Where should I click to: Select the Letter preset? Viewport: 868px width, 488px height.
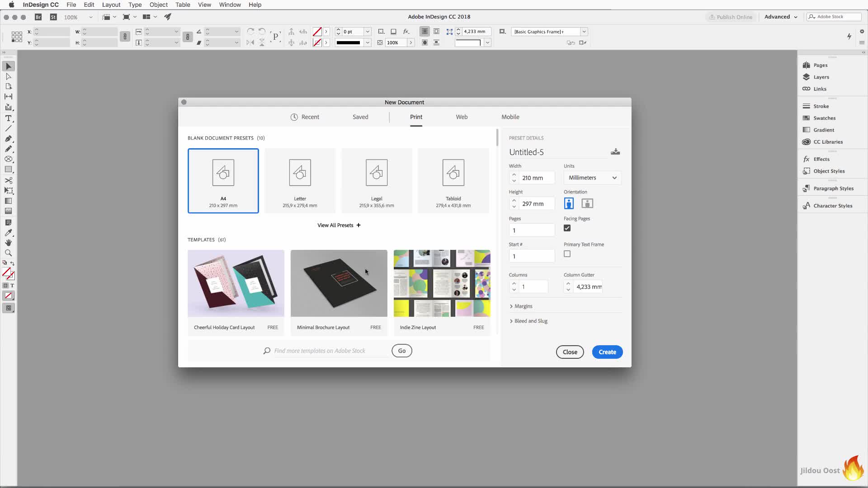300,181
